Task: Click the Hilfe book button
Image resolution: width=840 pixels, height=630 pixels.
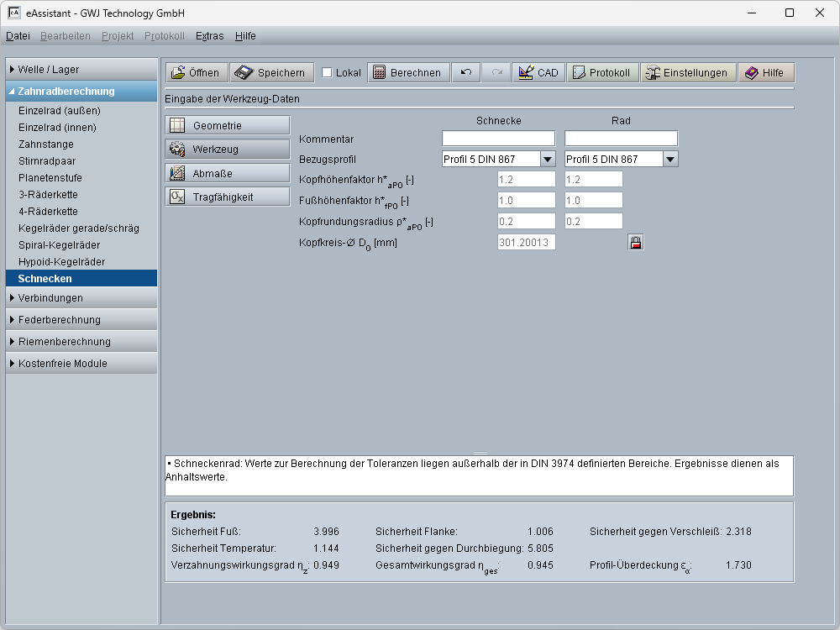Action: pyautogui.click(x=764, y=73)
